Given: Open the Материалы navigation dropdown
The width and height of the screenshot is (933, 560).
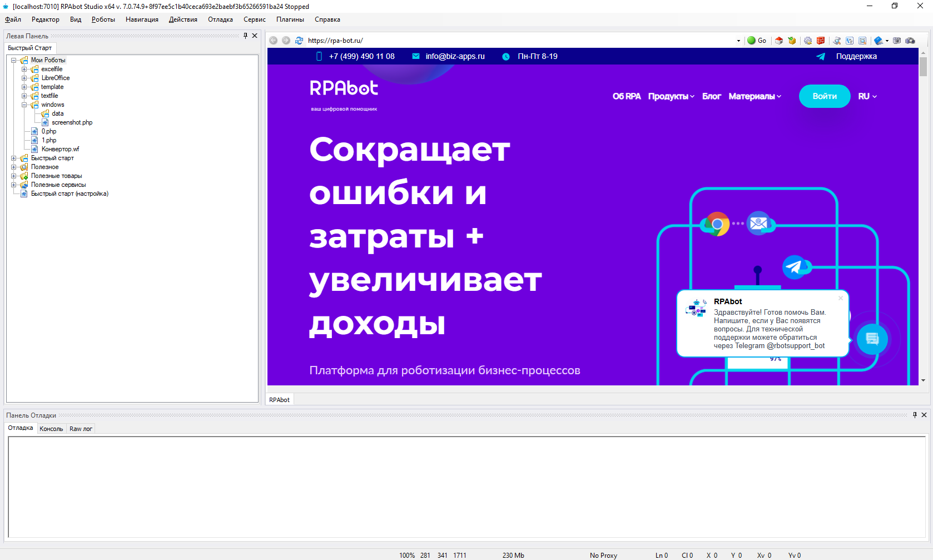Looking at the screenshot, I should [755, 96].
